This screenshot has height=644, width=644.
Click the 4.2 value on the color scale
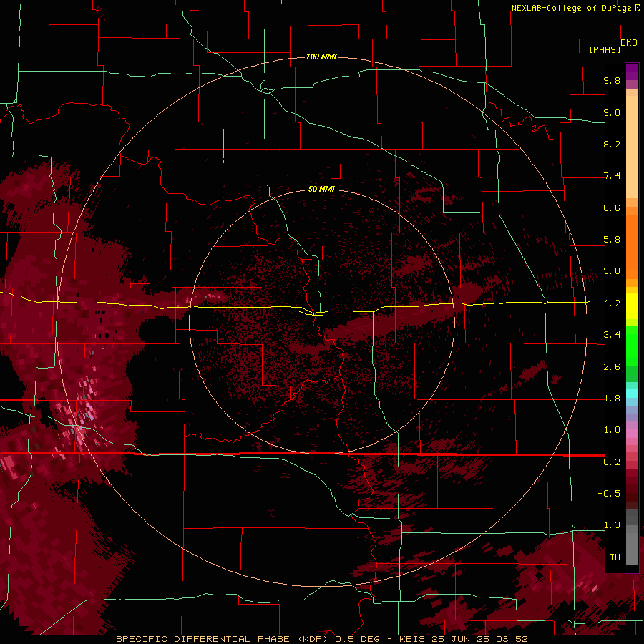coord(612,303)
